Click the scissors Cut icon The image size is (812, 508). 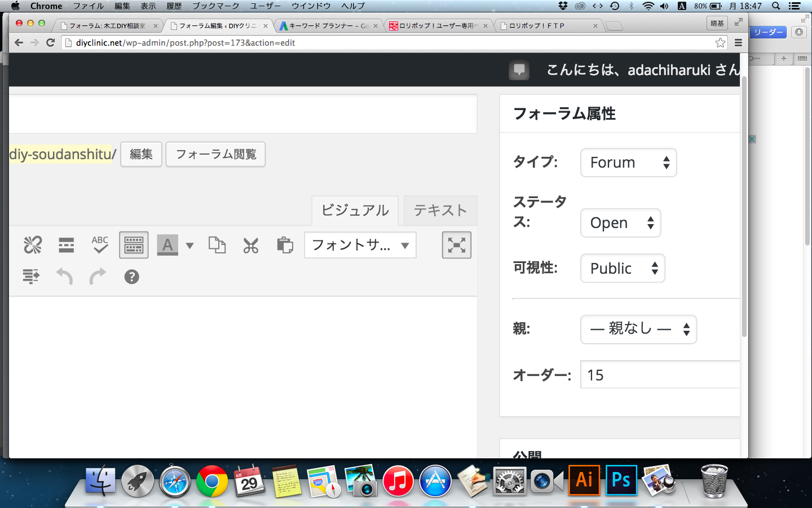[251, 246]
